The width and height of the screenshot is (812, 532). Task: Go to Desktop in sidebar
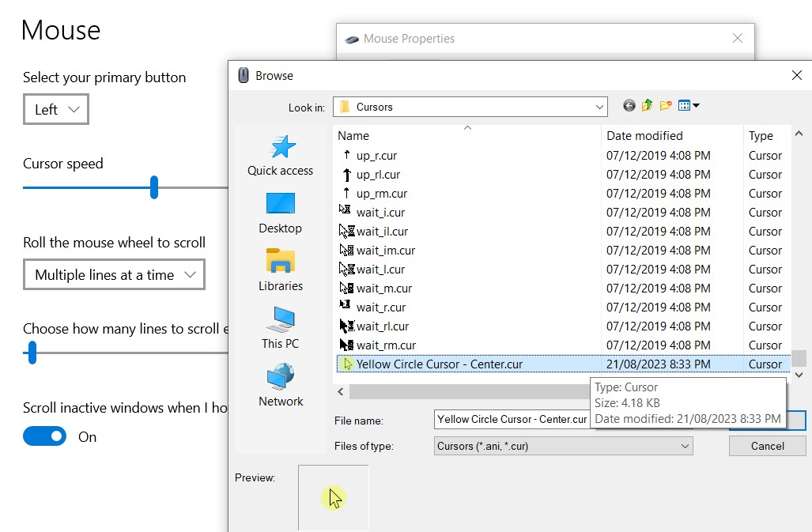(280, 213)
